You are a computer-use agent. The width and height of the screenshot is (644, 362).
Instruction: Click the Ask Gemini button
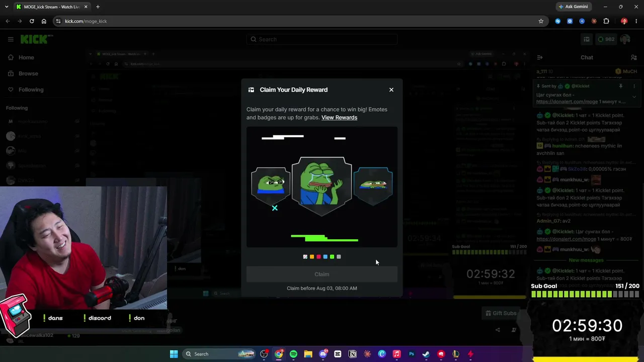tap(573, 7)
